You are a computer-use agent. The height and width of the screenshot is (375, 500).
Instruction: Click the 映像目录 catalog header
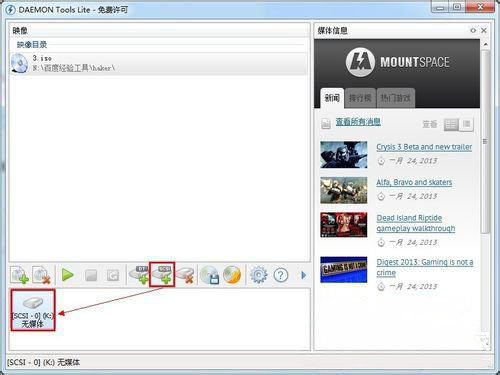pos(32,44)
